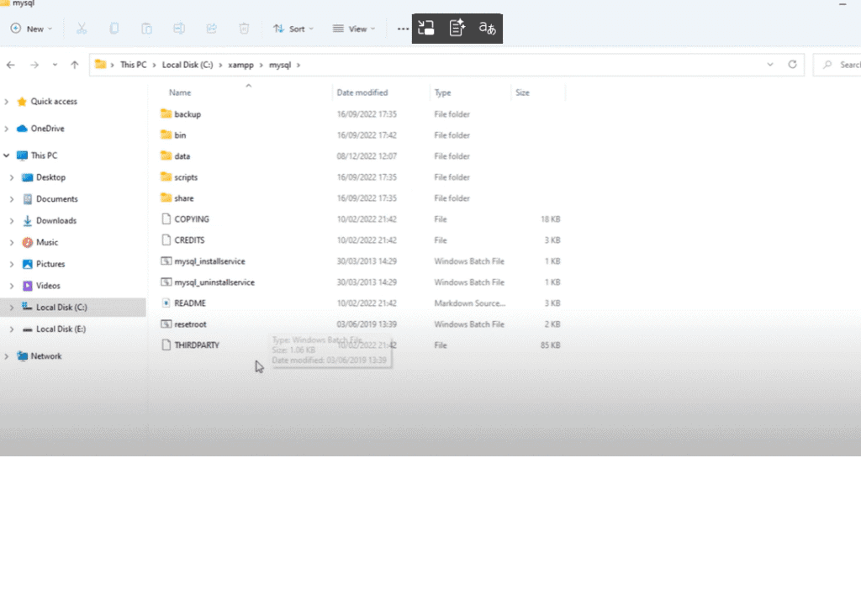861x616 pixels.
Task: Click the AI summarize document overlay icon
Action: click(x=457, y=28)
